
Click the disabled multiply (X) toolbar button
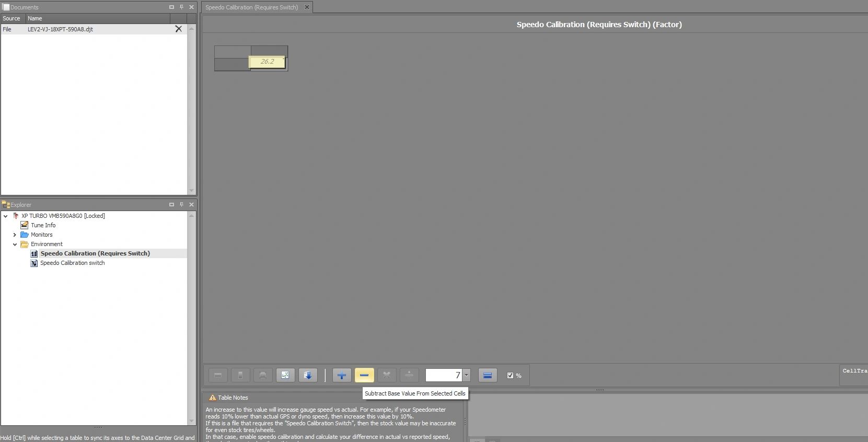387,375
